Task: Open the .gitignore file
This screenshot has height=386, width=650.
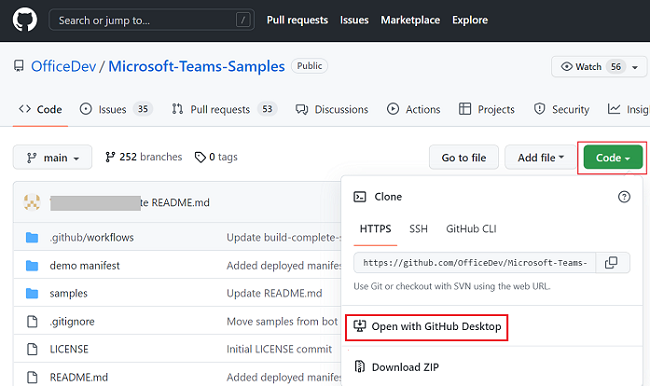Action: 72,321
